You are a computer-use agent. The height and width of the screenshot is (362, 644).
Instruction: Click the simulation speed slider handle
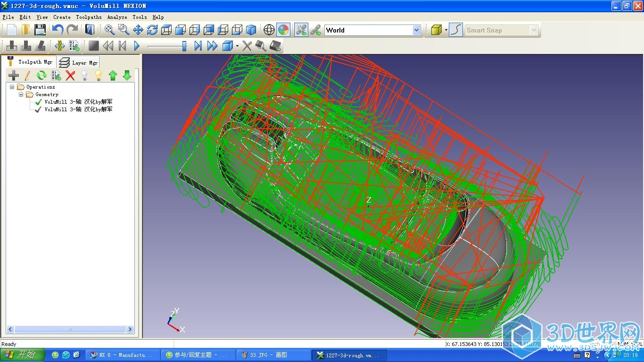184,46
